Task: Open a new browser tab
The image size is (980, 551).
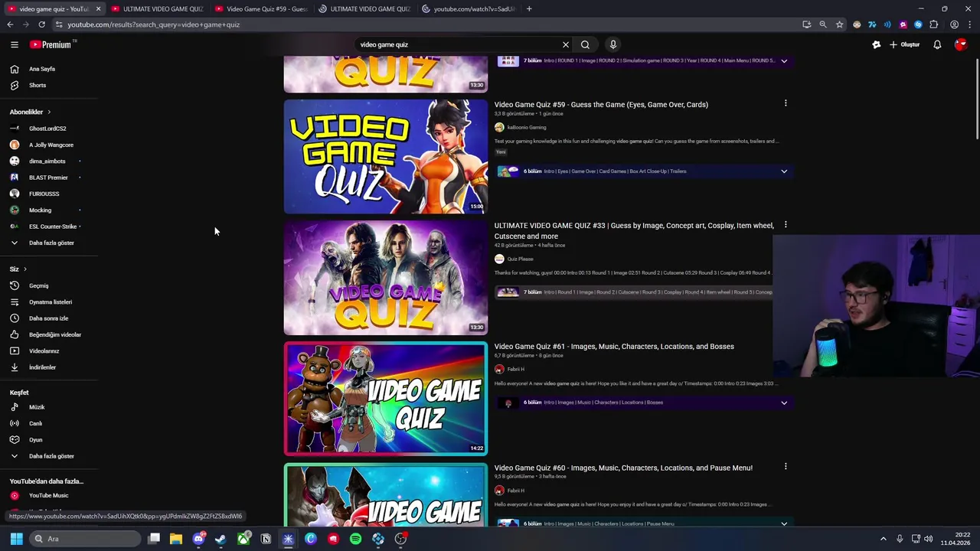Action: [x=529, y=8]
